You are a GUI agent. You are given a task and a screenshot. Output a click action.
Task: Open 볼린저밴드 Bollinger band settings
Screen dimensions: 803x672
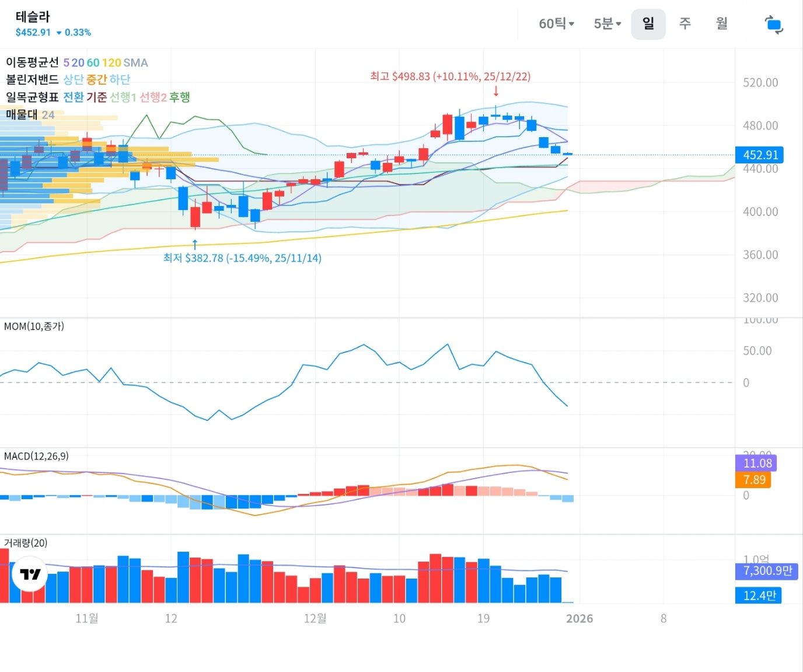pos(32,79)
